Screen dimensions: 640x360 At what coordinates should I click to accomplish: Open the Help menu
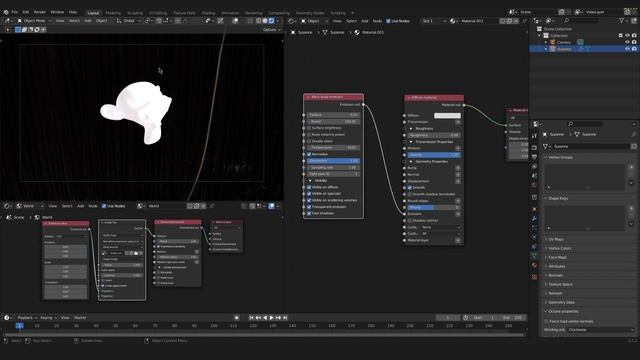[73, 12]
